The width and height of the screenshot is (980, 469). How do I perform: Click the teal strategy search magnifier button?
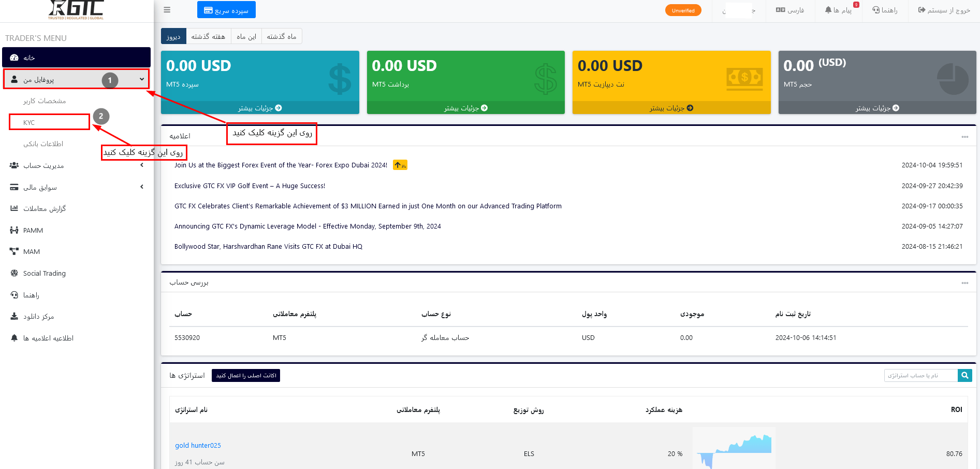click(x=965, y=375)
